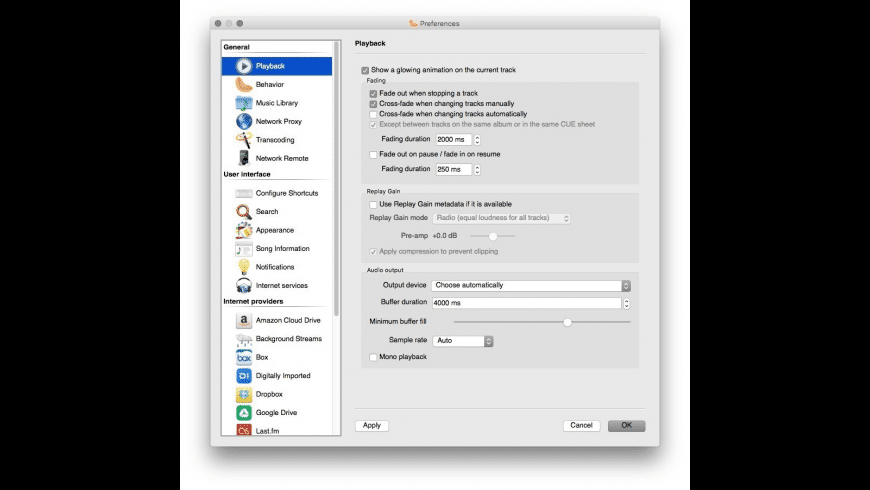This screenshot has width=870, height=490.
Task: Click the Network Remote phone icon
Action: [x=243, y=158]
